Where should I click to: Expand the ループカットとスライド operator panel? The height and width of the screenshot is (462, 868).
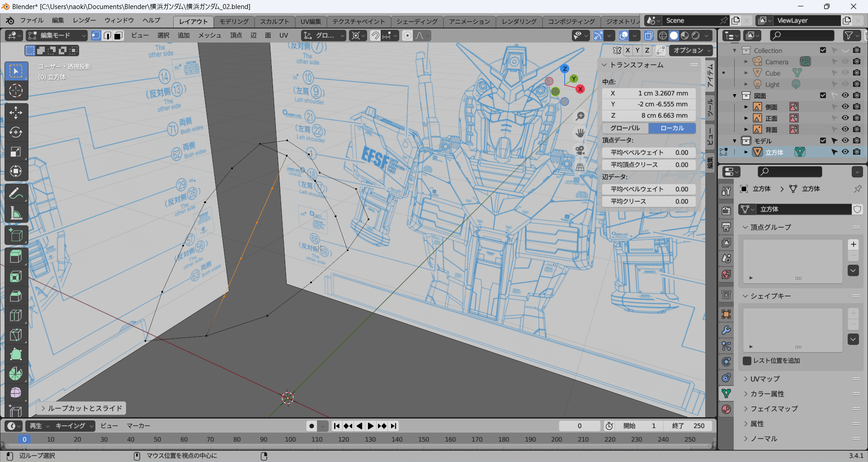(81, 408)
